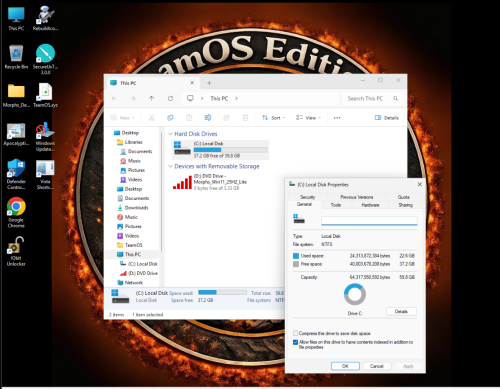Open the New dropdown in Explorer toolbar
Image resolution: width=500 pixels, height=389 pixels.
click(123, 118)
